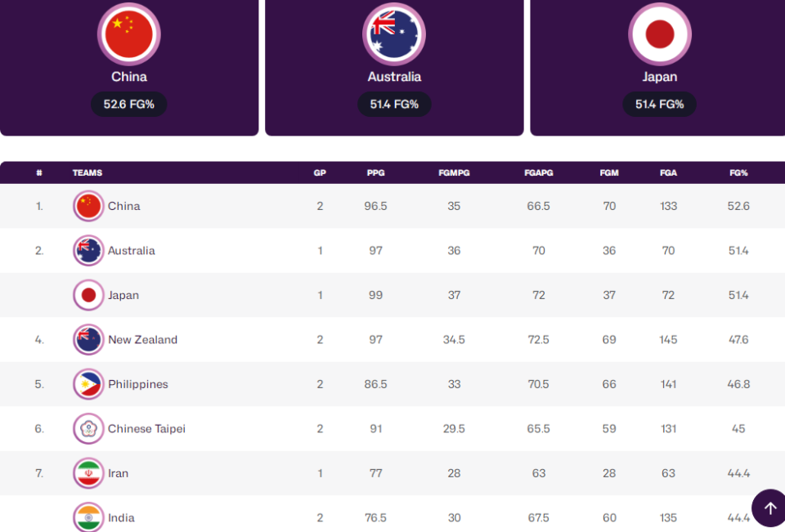Screen dimensions: 785x532
Task: Open the Japan leader card flag
Action: 660,34
